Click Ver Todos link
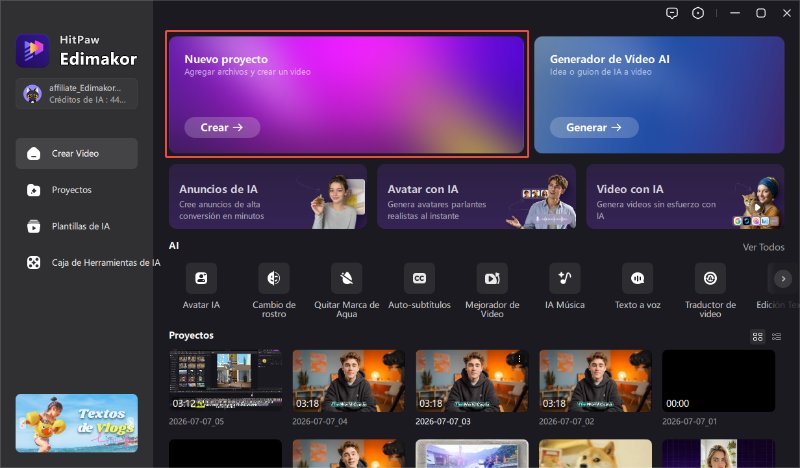This screenshot has height=468, width=800. point(763,247)
